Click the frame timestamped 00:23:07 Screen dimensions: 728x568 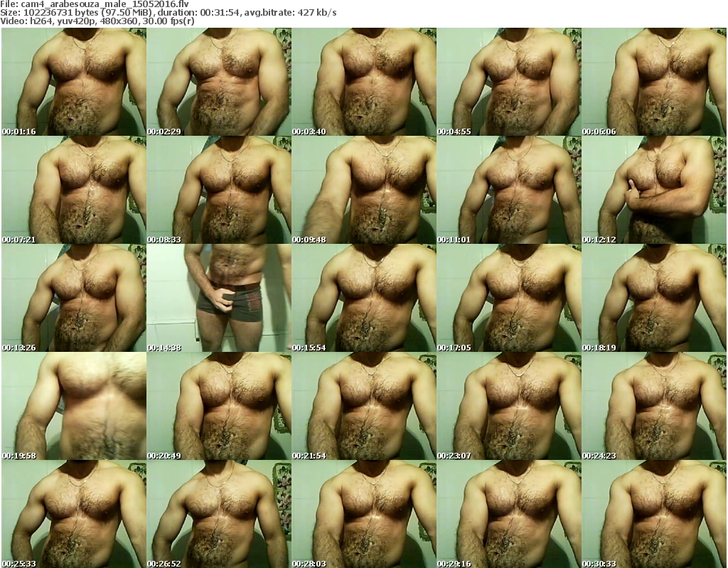(509, 407)
